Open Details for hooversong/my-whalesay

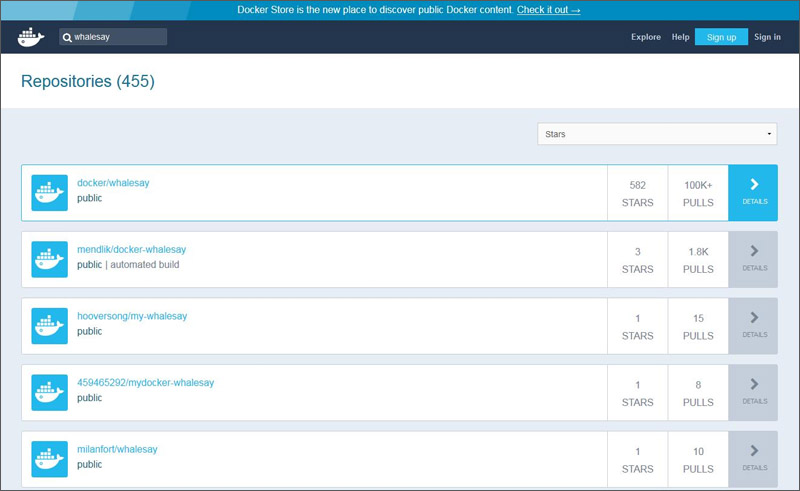753,325
